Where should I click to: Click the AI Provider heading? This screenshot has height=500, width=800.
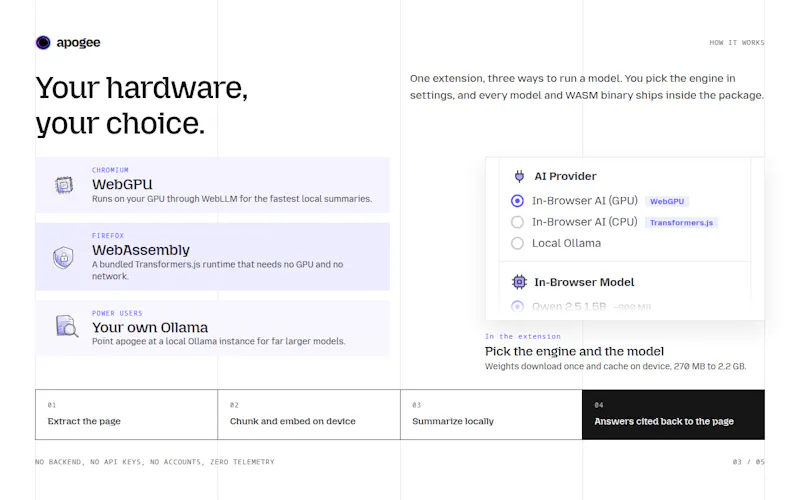tap(565, 177)
